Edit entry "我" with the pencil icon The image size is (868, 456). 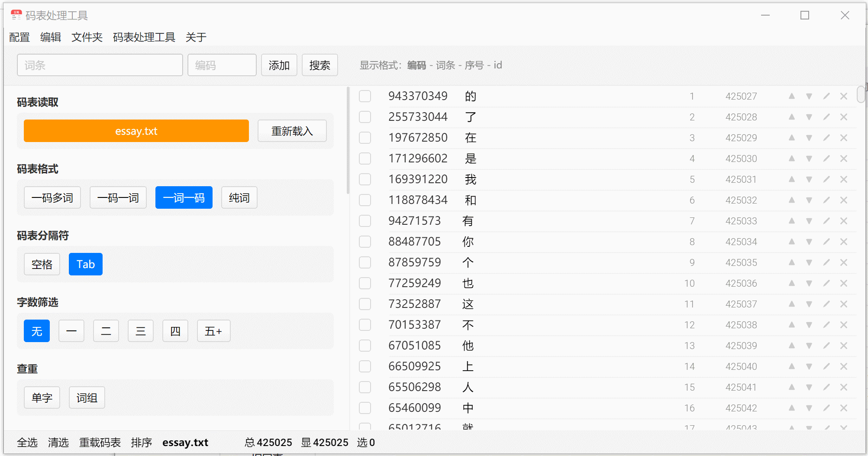point(827,179)
